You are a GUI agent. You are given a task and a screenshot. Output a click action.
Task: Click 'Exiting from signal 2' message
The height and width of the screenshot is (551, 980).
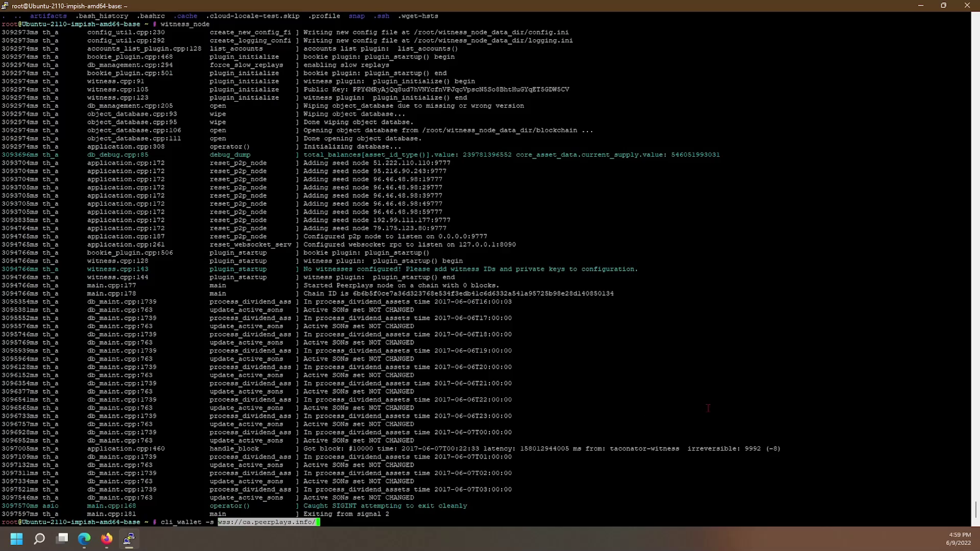pyautogui.click(x=346, y=514)
